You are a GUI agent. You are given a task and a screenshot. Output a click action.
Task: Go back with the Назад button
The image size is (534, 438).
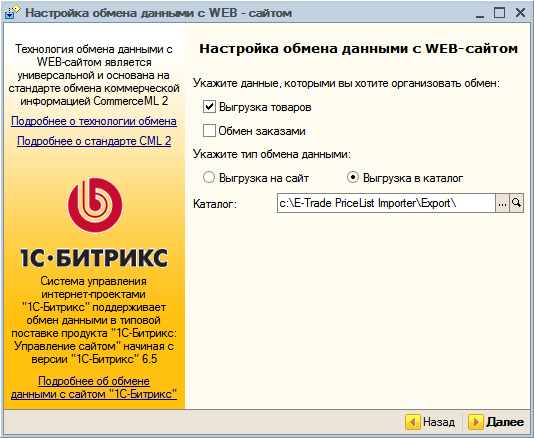click(x=430, y=422)
